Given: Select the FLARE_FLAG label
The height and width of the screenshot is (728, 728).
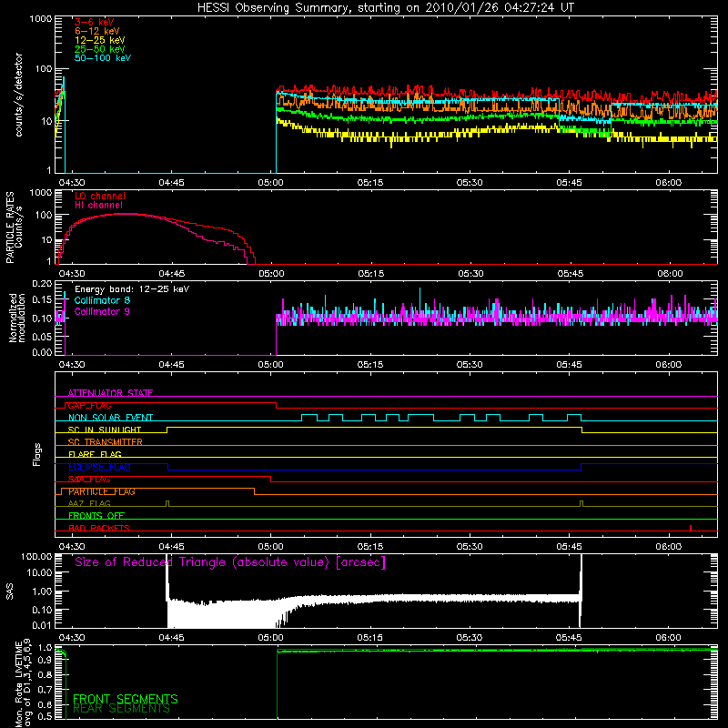Looking at the screenshot, I should tap(95, 454).
